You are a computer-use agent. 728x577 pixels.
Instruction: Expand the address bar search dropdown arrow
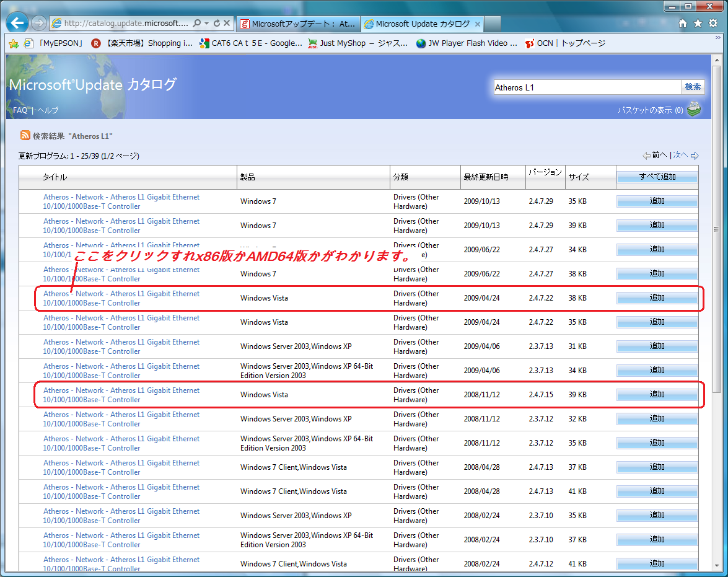pyautogui.click(x=206, y=24)
